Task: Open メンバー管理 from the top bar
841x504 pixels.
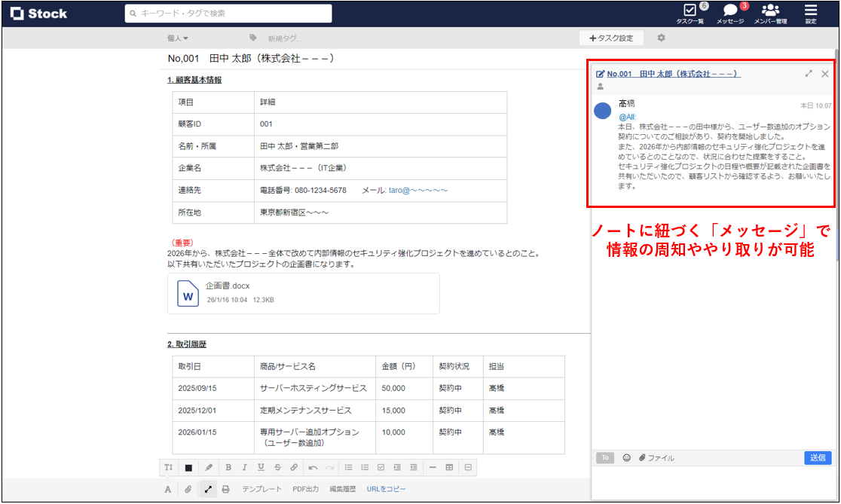Action: (x=771, y=13)
